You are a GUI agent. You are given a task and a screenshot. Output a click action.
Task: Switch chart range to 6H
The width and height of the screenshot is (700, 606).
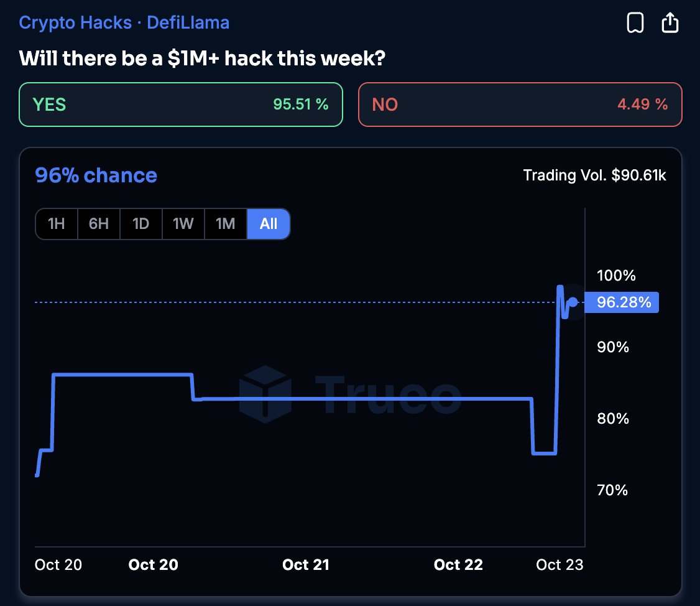[x=99, y=224]
